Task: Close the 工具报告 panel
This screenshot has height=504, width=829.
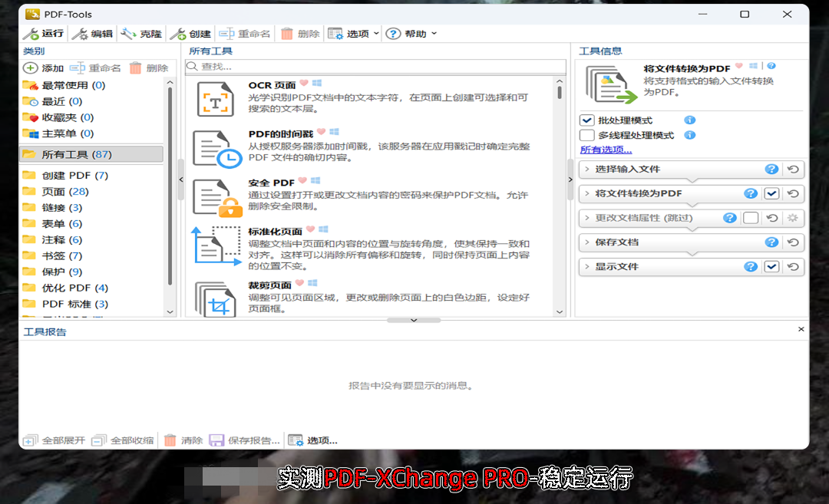Action: pos(801,329)
